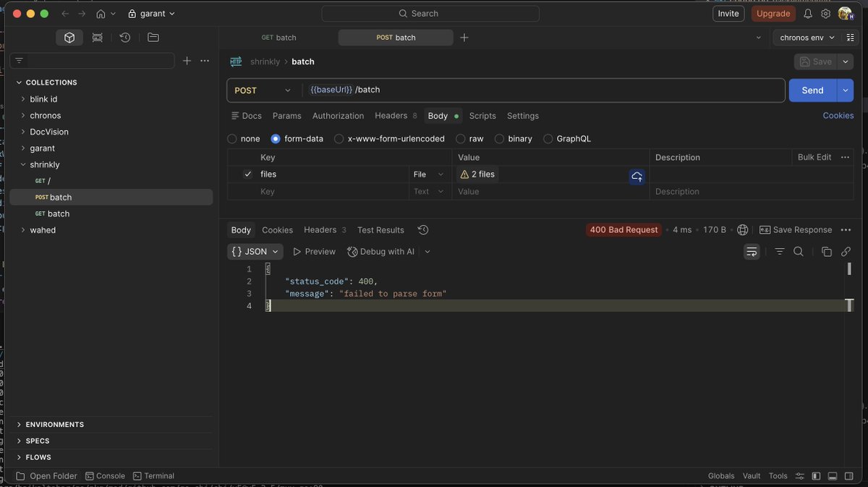The height and width of the screenshot is (487, 868).
Task: Toggle line wrap icon in response
Action: pyautogui.click(x=752, y=252)
